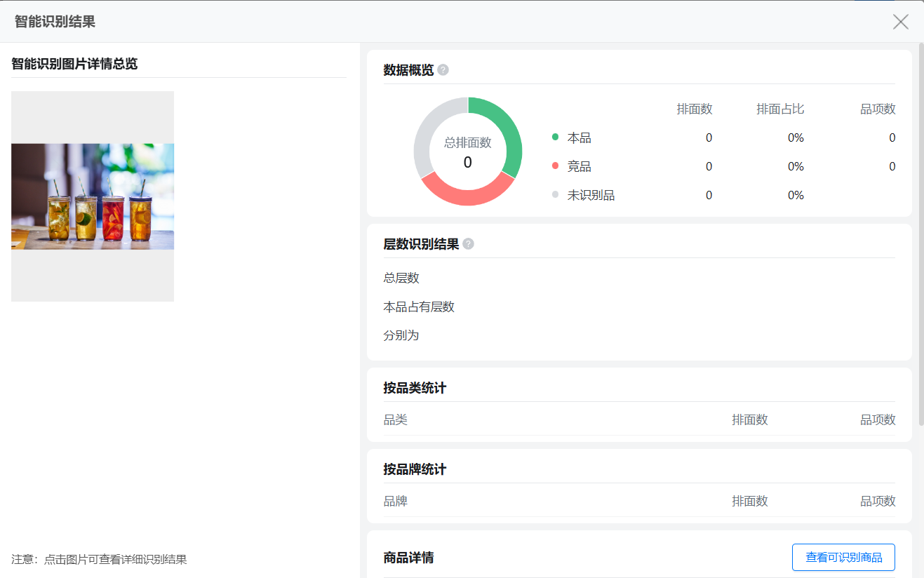Click the 总层数 row label
924x578 pixels.
pos(401,278)
